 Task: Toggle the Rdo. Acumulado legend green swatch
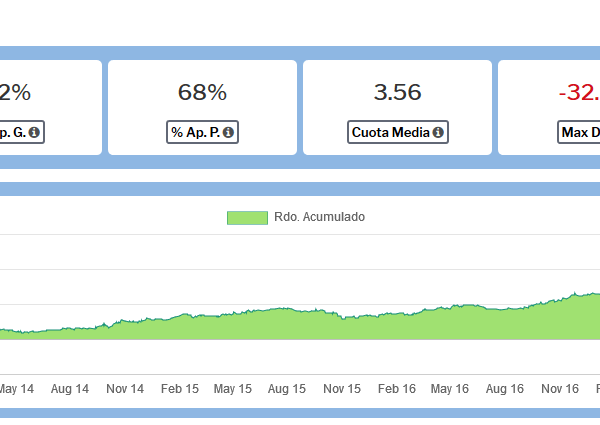[x=247, y=218]
